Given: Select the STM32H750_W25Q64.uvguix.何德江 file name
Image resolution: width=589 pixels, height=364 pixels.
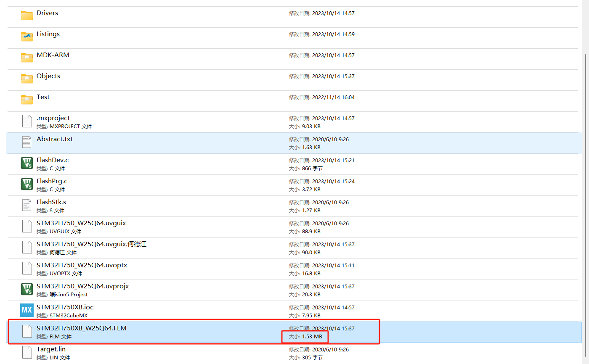Looking at the screenshot, I should point(92,244).
